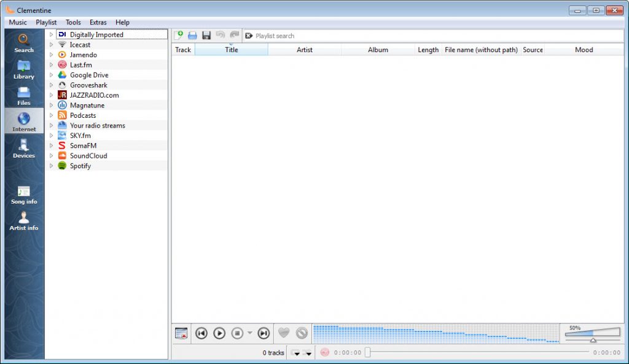Expand the Digitally Imported node
Viewport: 629px width, 364px height.
(51, 34)
